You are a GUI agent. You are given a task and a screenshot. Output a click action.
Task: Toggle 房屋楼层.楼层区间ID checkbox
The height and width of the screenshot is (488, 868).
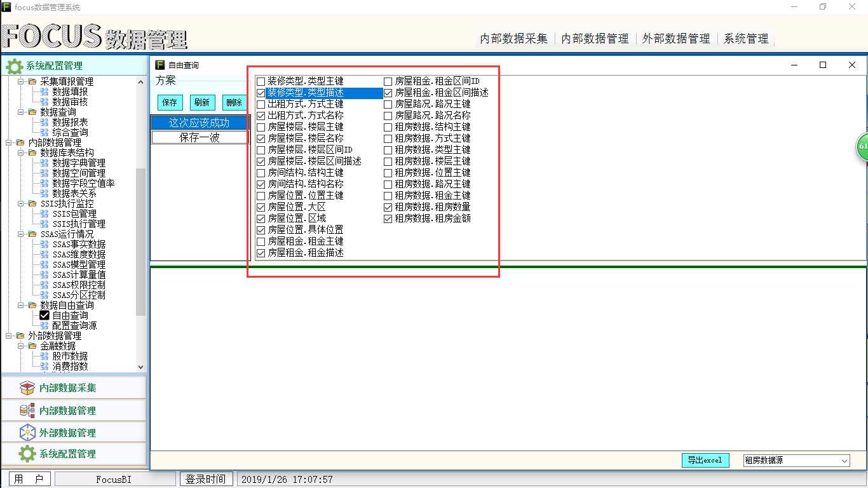click(x=261, y=150)
